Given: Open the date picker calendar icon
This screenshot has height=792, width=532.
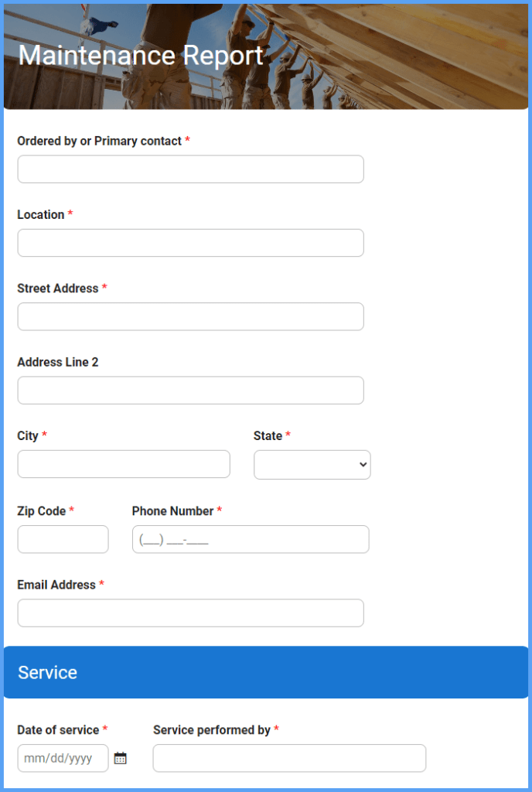Looking at the screenshot, I should pos(120,758).
